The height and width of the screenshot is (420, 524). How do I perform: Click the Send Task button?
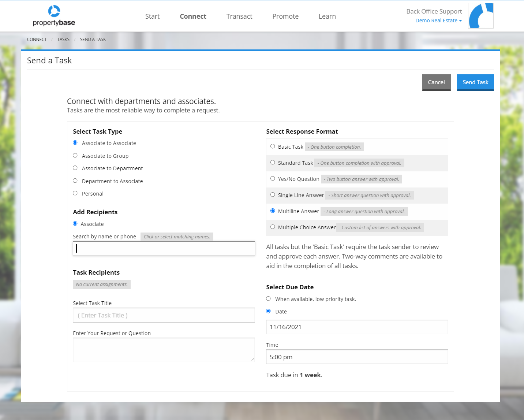(475, 82)
